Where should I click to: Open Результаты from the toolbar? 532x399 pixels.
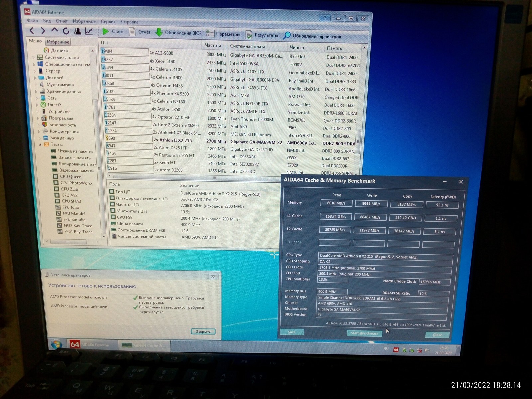coord(262,35)
